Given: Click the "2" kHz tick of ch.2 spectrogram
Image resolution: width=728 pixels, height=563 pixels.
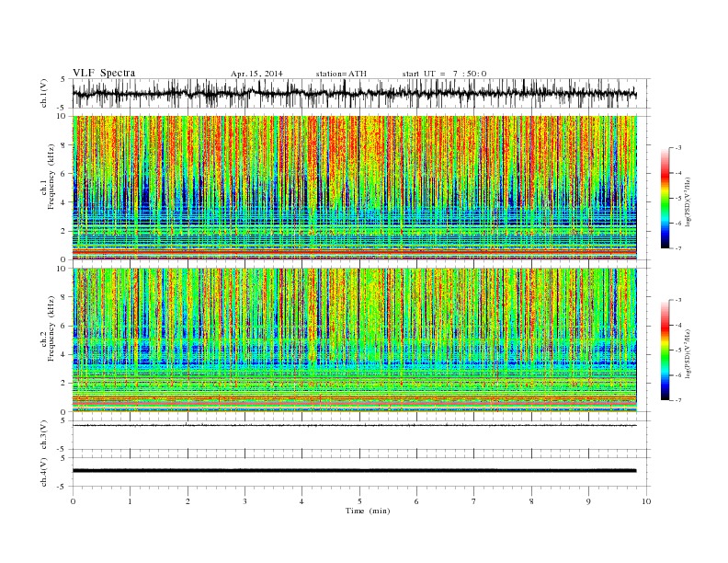Looking at the screenshot, I should click(64, 384).
